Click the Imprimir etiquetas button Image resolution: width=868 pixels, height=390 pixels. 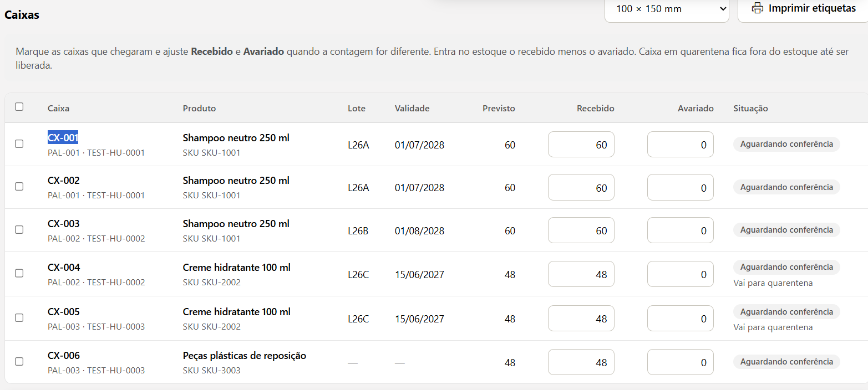803,8
